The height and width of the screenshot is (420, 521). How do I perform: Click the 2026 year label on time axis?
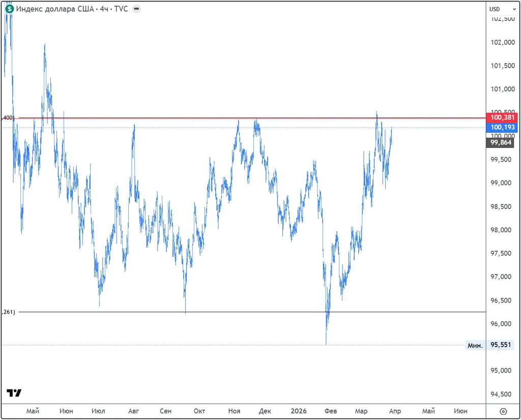(298, 411)
